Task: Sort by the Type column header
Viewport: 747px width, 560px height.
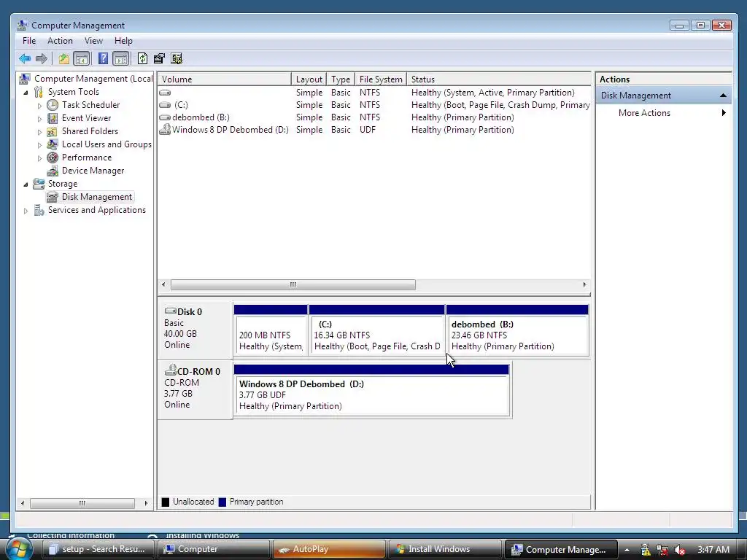Action: coord(341,79)
